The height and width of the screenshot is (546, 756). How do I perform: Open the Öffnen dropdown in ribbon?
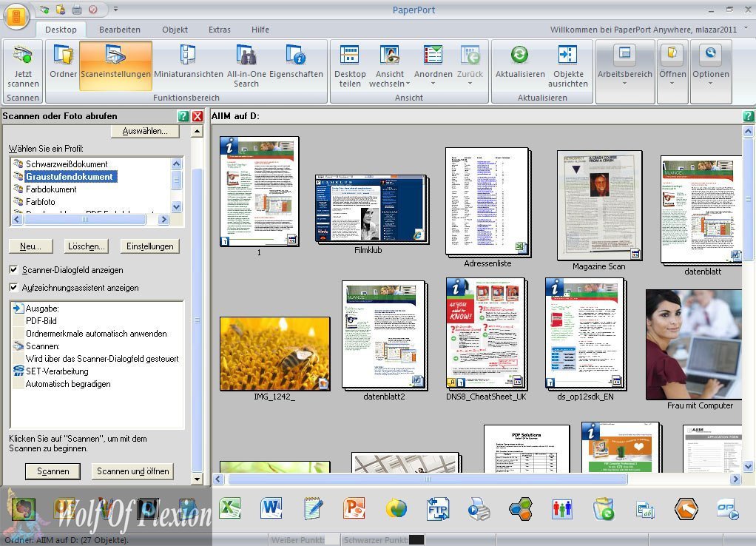672,84
